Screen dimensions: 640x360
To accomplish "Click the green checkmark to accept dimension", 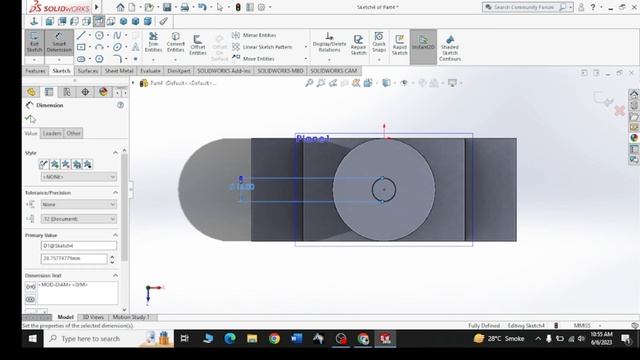I will (x=31, y=119).
